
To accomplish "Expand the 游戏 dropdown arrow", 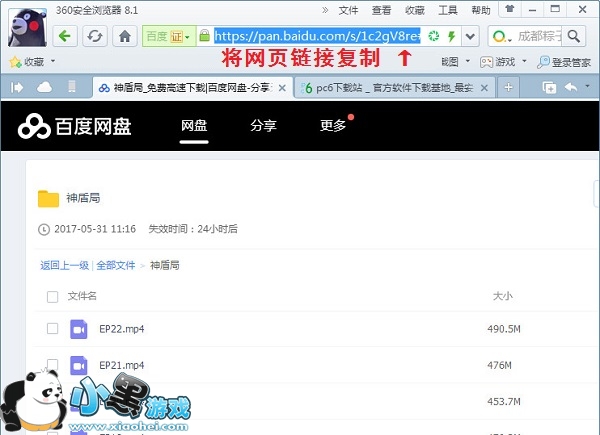I will (x=524, y=61).
